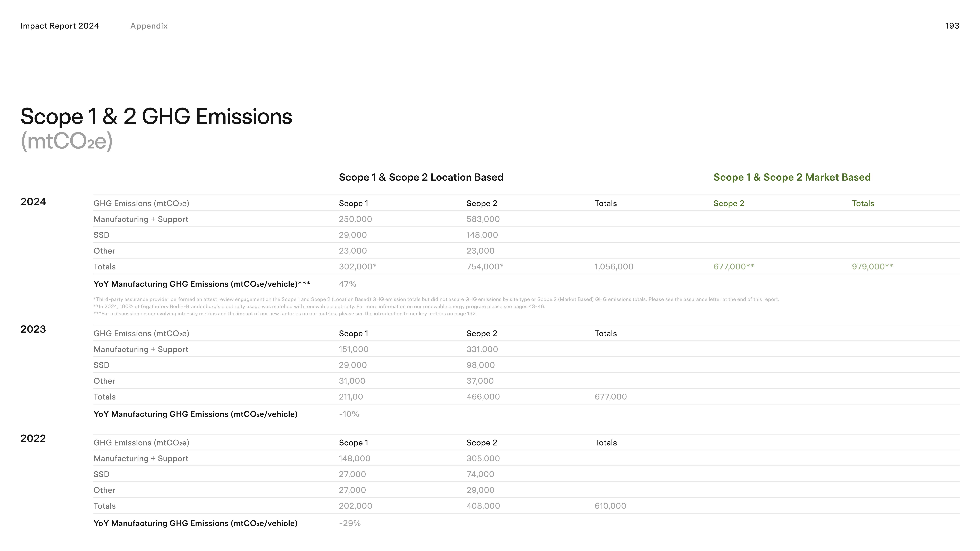Click the market-based Scope 2 value 677,000**
The width and height of the screenshot is (980, 551).
733,267
